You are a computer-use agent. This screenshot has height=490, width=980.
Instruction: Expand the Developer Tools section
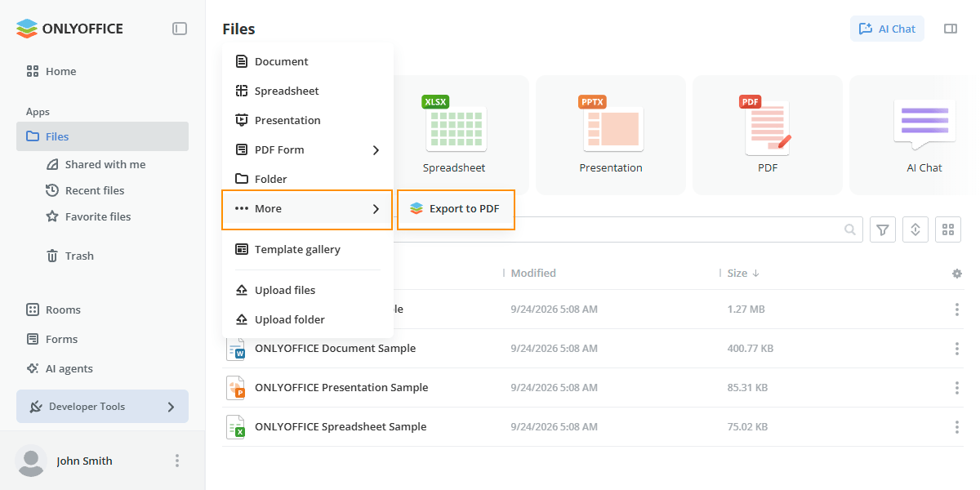pos(102,407)
